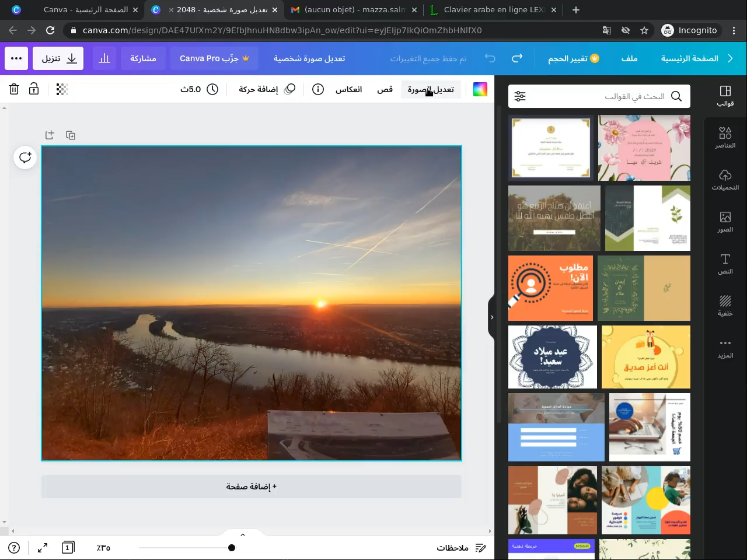Viewport: 747px width, 560px height.
Task: Open the transparency checkerboard icon
Action: tap(62, 89)
